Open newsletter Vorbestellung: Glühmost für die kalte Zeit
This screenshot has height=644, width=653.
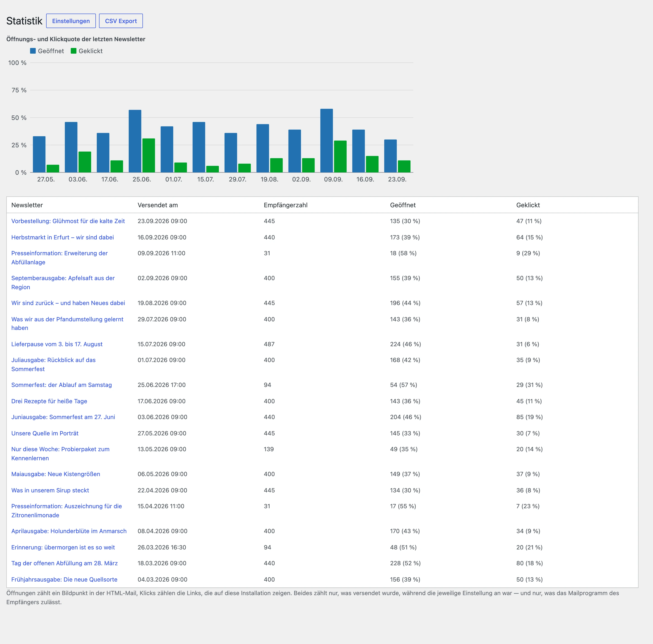click(68, 221)
